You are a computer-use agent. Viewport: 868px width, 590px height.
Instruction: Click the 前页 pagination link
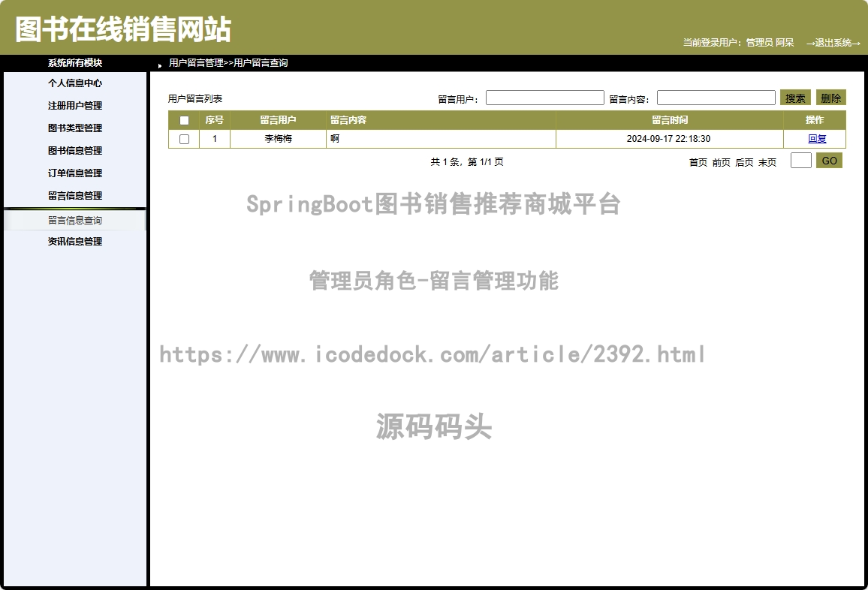(722, 162)
